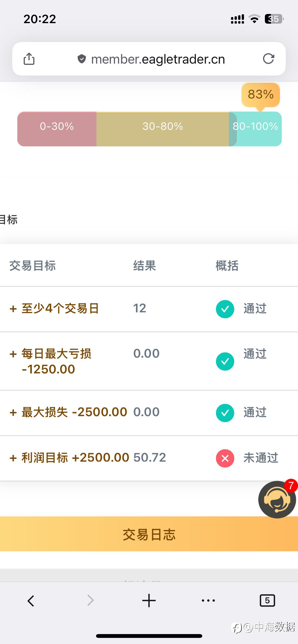Tap the member.eagletrader.cn address field
Screen dimensions: 298x644
(158, 59)
